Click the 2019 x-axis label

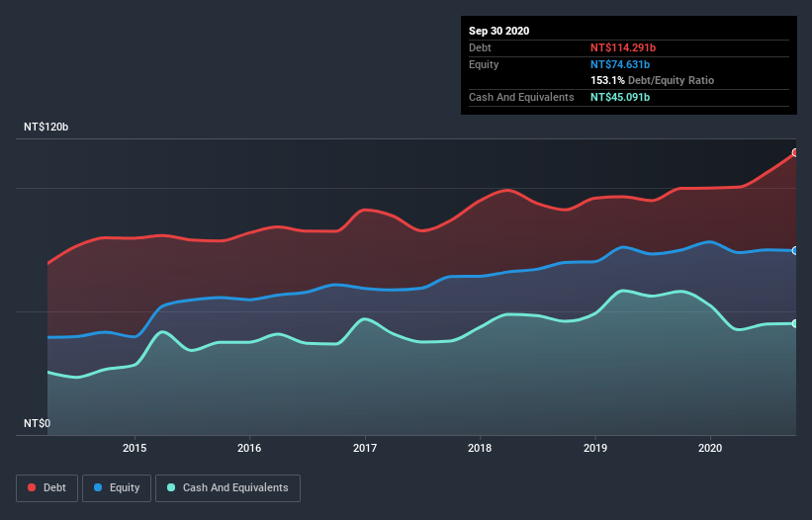(x=595, y=448)
